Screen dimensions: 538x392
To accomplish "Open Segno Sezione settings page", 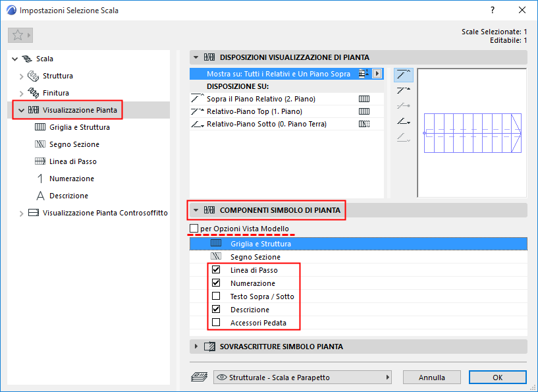I will coord(74,144).
